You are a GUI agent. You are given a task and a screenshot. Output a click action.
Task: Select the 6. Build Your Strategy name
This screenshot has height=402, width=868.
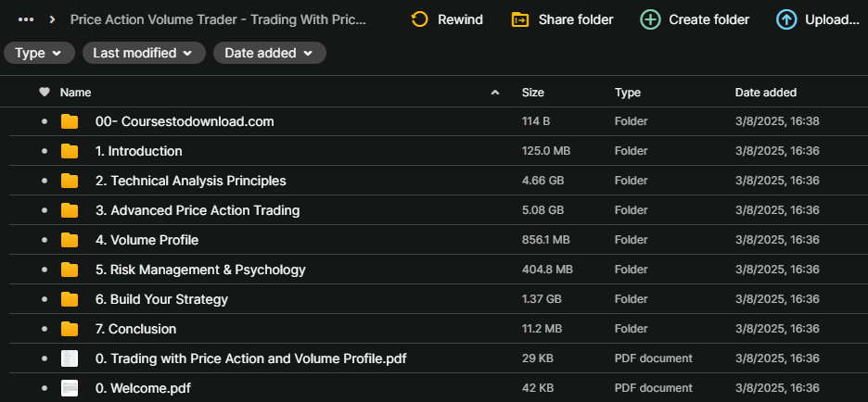point(161,299)
